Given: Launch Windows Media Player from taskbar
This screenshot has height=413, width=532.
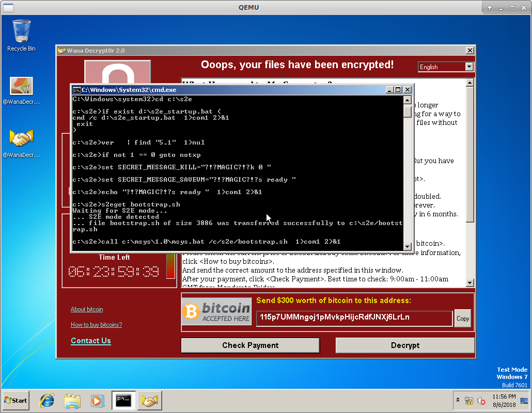Looking at the screenshot, I should (98, 401).
